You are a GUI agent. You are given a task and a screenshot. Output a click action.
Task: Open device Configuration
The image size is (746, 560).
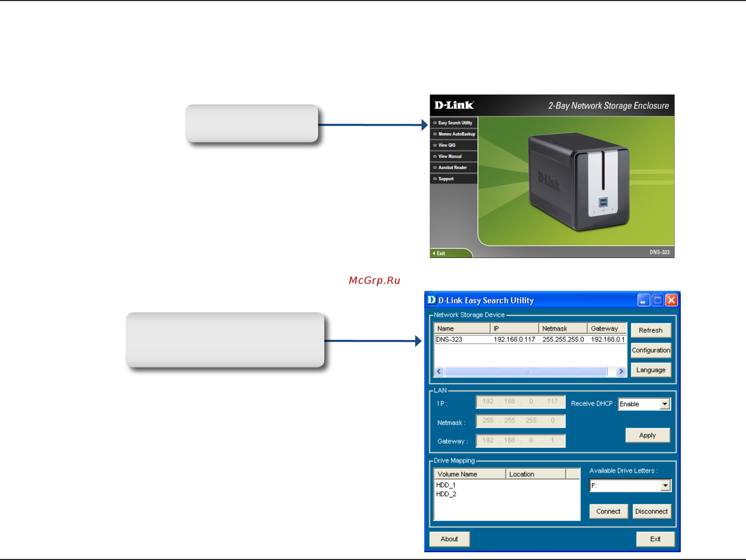651,350
